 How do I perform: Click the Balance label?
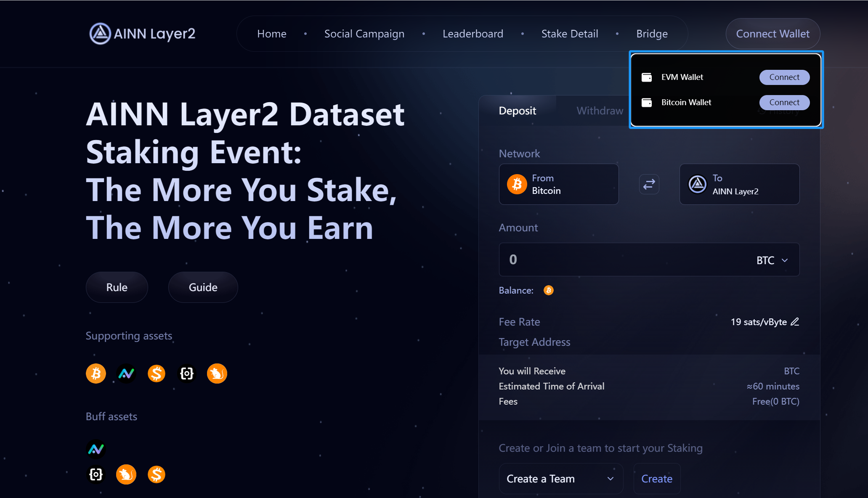coord(516,290)
